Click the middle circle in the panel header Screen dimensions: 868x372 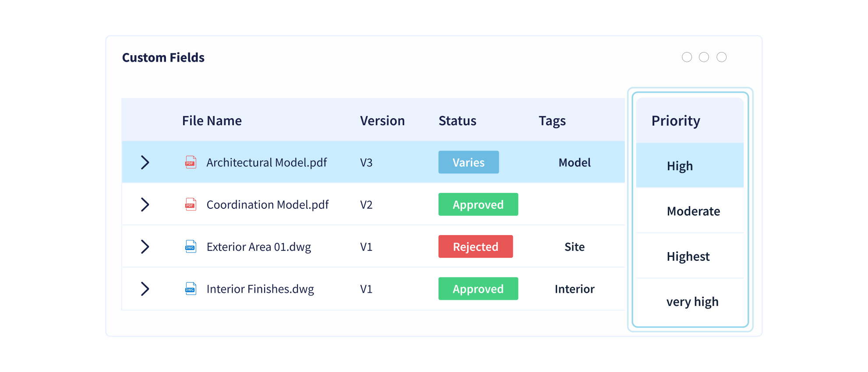click(704, 57)
